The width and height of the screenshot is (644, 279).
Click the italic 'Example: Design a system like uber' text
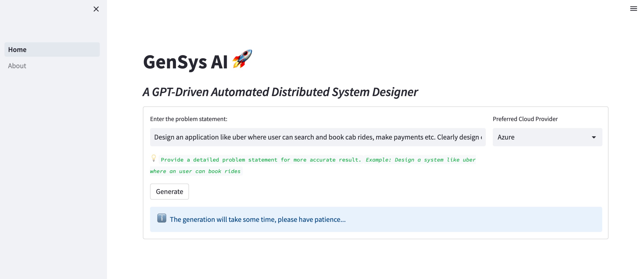(x=420, y=160)
